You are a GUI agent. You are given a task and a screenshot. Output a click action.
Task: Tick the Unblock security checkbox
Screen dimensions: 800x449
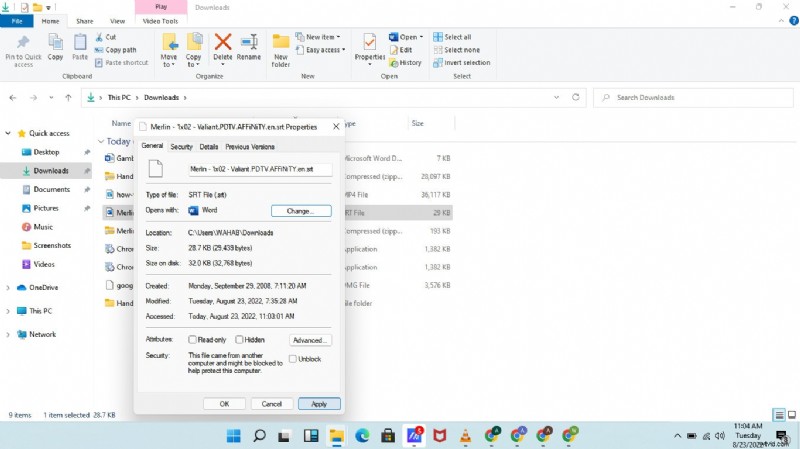tap(293, 358)
